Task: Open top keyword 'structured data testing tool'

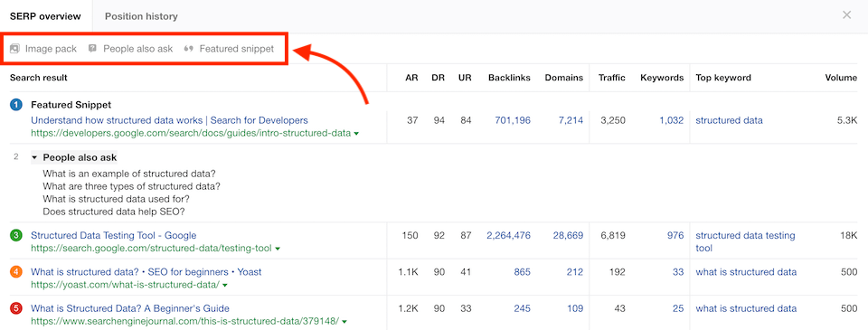Action: point(745,242)
